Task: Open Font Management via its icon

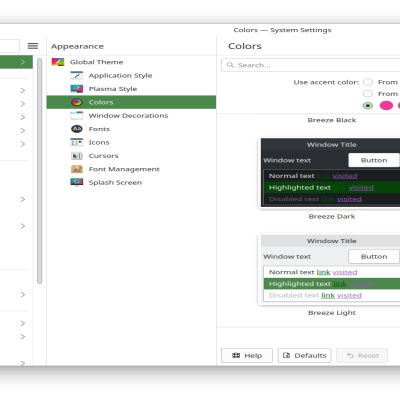Action: (x=77, y=169)
